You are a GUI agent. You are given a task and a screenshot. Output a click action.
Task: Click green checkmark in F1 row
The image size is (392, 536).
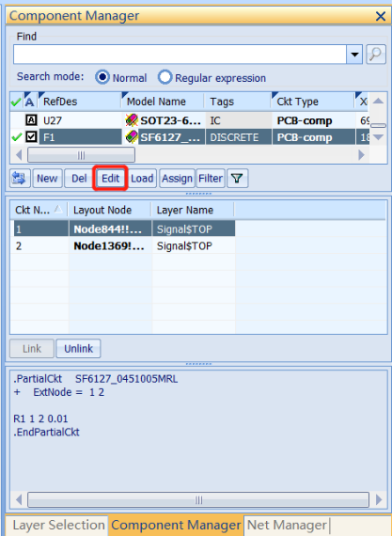(x=16, y=137)
